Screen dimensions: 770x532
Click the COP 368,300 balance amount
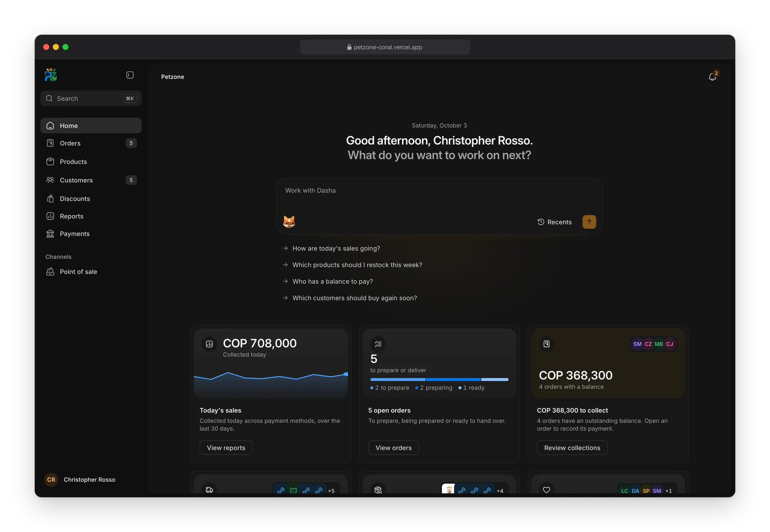[576, 375]
